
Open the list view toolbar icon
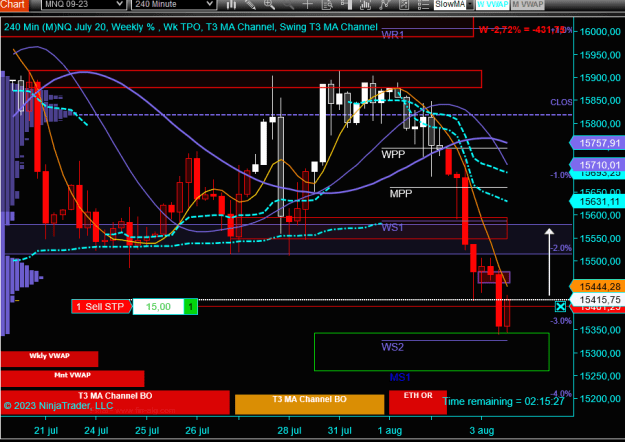tap(423, 5)
